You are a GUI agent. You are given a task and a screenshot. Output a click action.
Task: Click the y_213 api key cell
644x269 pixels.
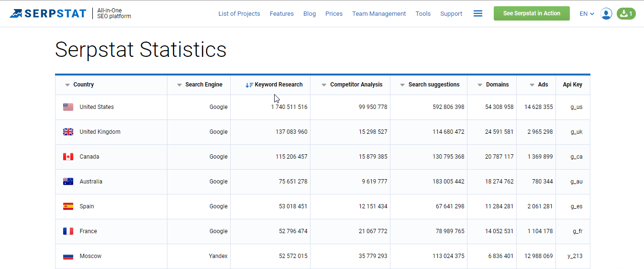click(575, 256)
